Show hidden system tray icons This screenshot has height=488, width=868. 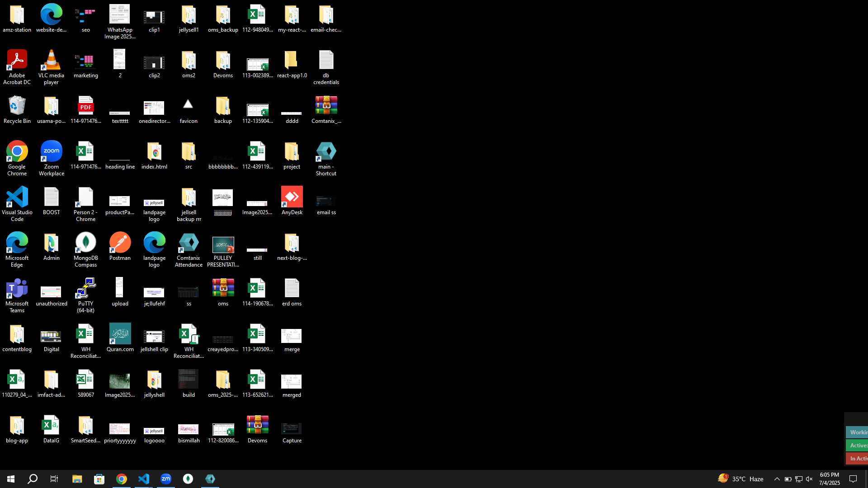point(777,479)
